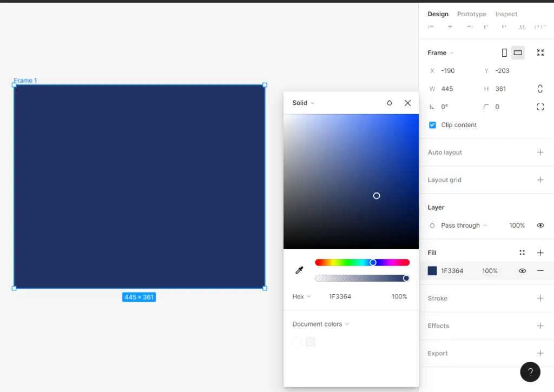Uncheck the Clip content checkbox

(432, 125)
